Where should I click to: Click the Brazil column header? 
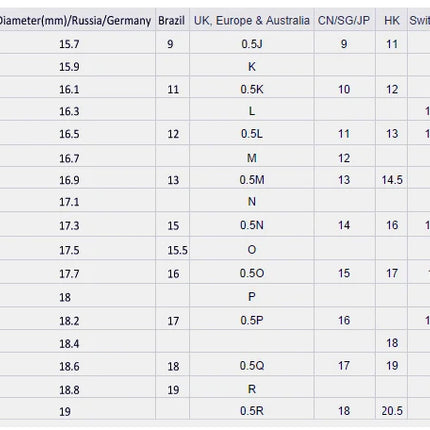pos(171,21)
